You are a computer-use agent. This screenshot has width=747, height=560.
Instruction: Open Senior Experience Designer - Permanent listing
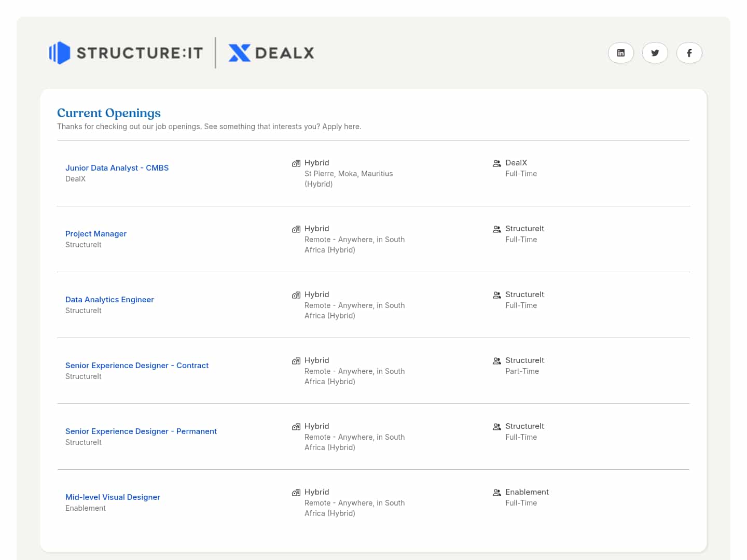click(x=141, y=431)
